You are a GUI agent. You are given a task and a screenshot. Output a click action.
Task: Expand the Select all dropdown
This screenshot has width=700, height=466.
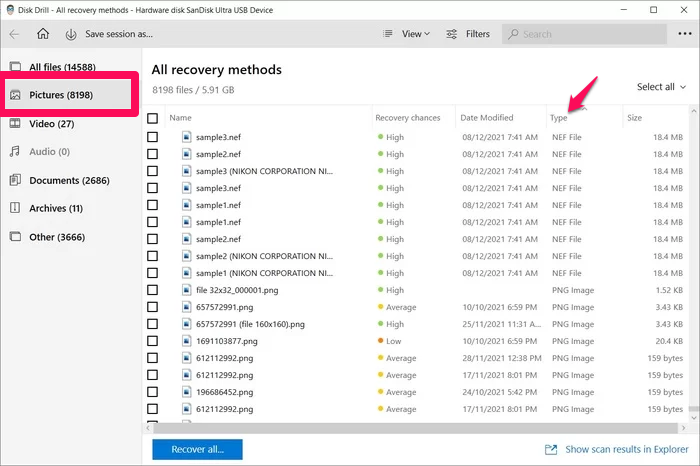click(x=661, y=87)
